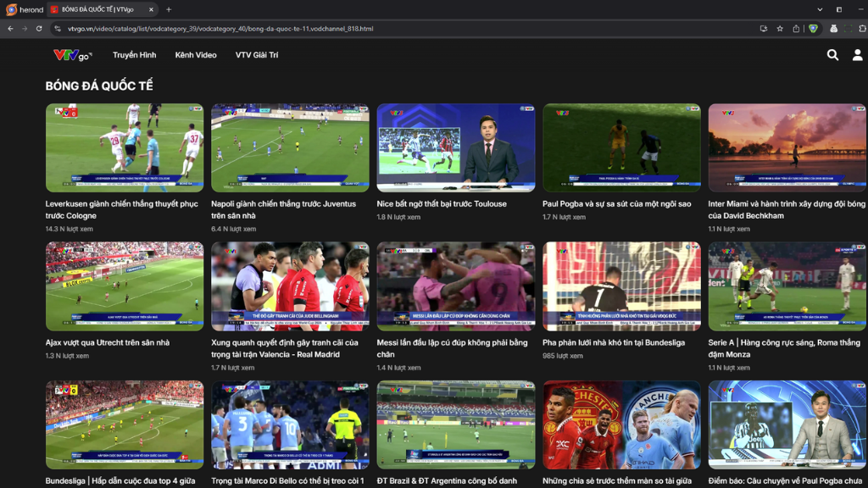This screenshot has width=868, height=488.
Task: Reload the page with the refresh icon
Action: coord(39,29)
